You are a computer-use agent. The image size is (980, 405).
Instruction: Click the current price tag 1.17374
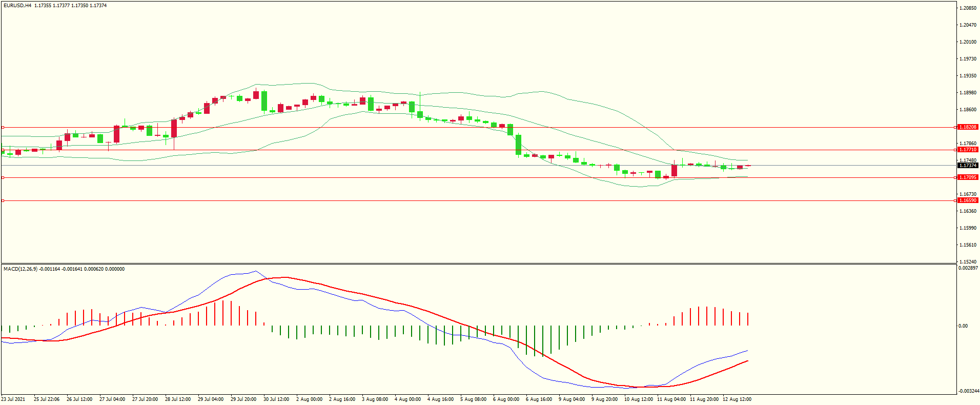pos(968,166)
